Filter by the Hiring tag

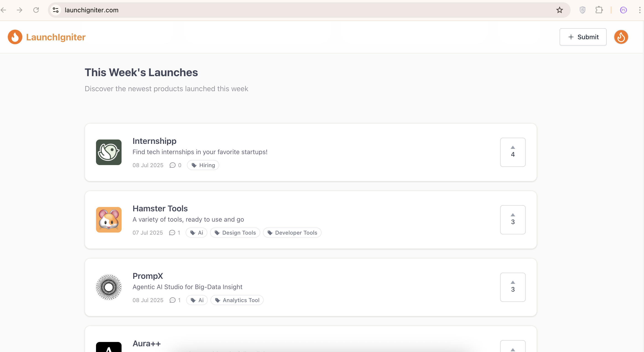[203, 165]
